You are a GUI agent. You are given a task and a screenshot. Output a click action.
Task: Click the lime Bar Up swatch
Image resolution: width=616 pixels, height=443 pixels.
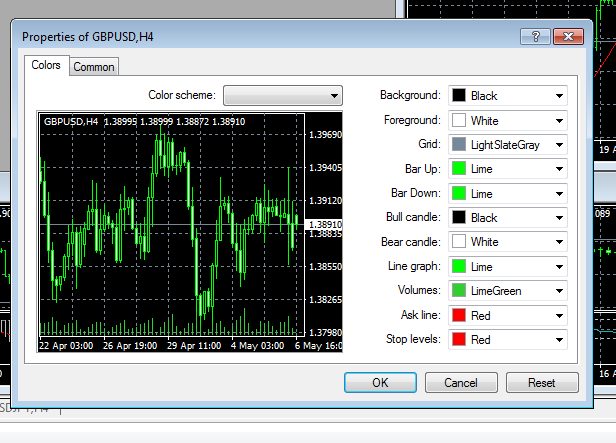[x=459, y=169]
